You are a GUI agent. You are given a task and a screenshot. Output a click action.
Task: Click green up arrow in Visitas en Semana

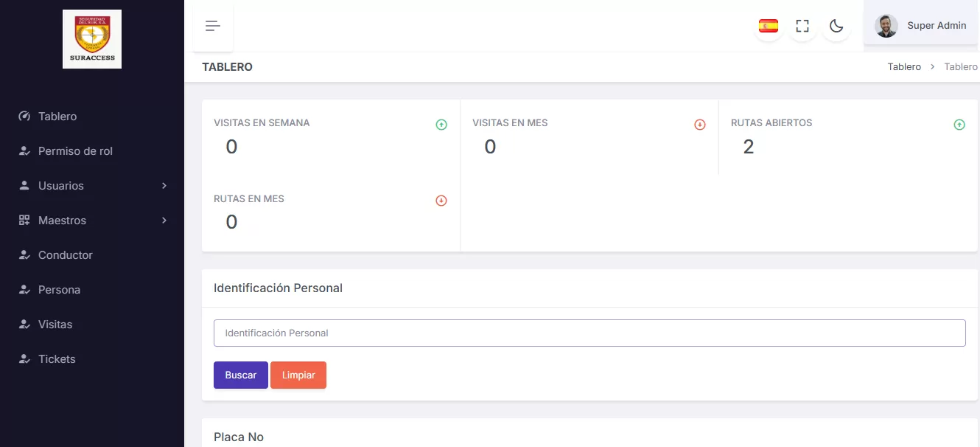point(441,125)
